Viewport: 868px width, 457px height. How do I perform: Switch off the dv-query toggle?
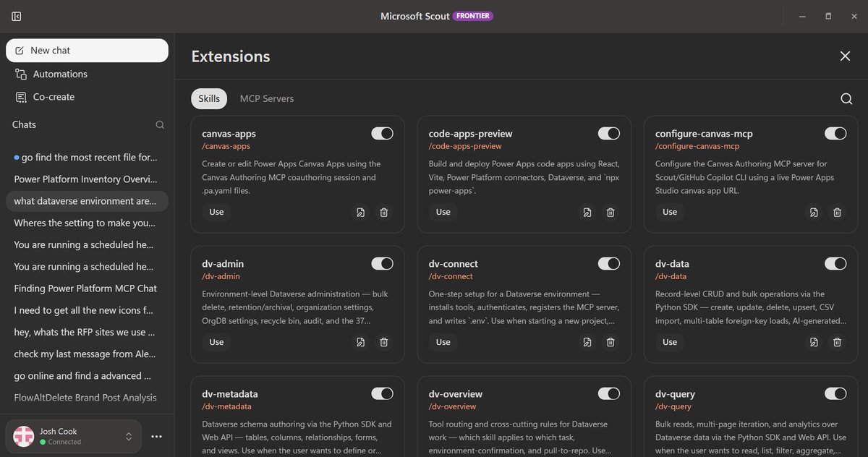click(x=835, y=393)
